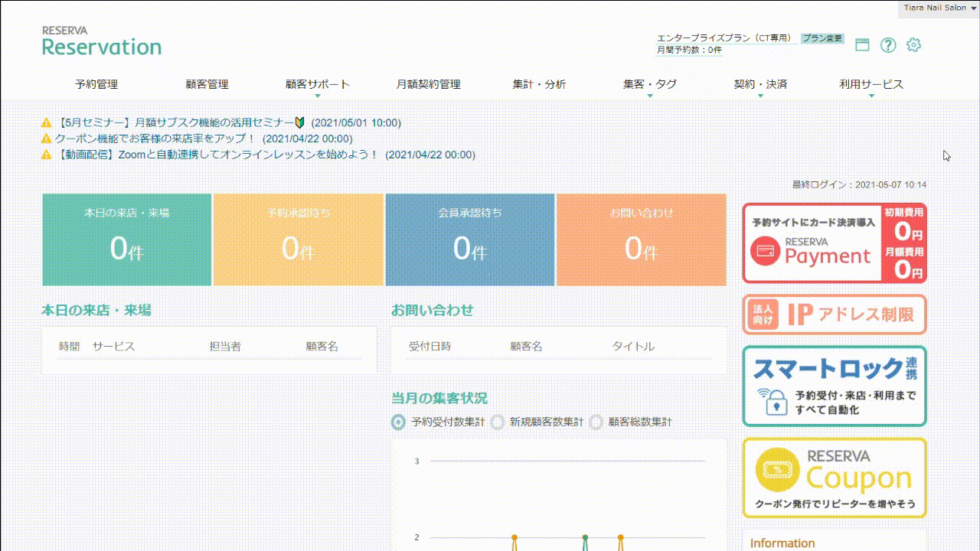The width and height of the screenshot is (980, 551).
Task: Click the 当月の集客状況 heading
Action: [x=439, y=398]
